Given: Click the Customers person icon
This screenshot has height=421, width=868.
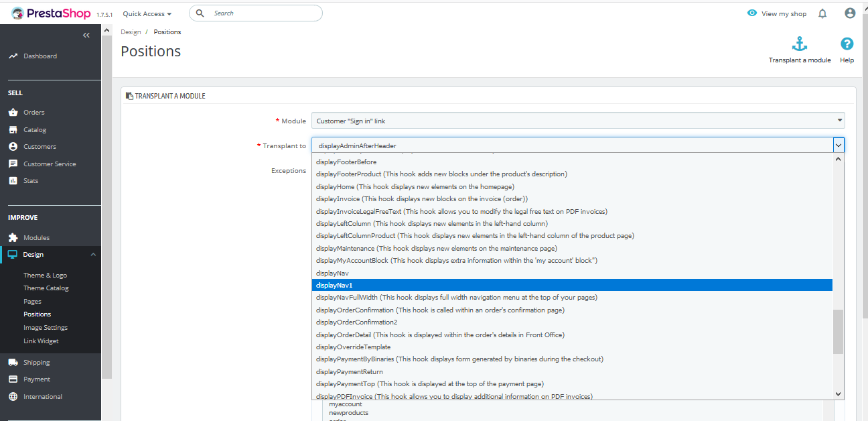Looking at the screenshot, I should (13, 147).
